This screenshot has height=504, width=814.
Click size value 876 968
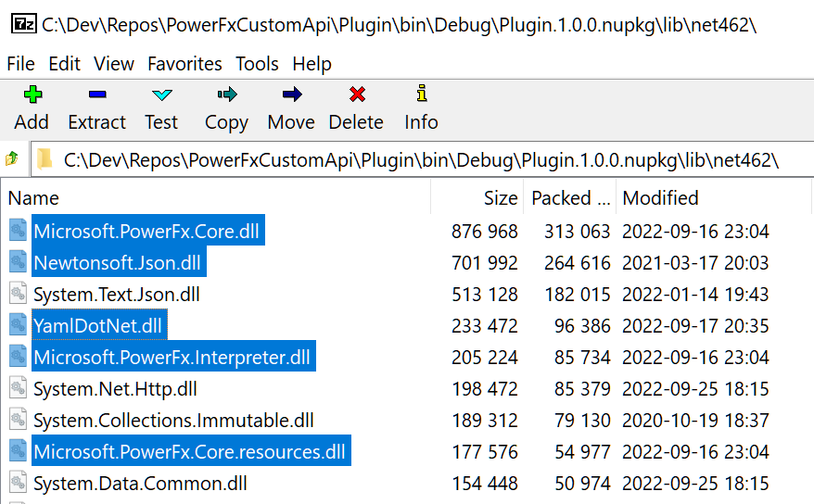[484, 231]
